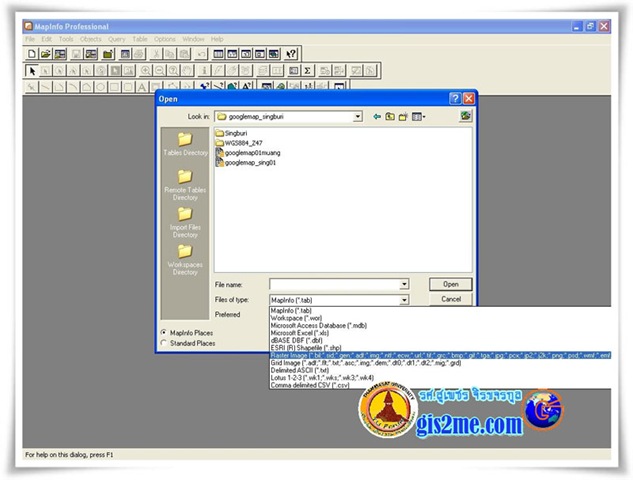Select the WGS884_Z47 folder
This screenshot has width=633, height=480.
[x=239, y=143]
